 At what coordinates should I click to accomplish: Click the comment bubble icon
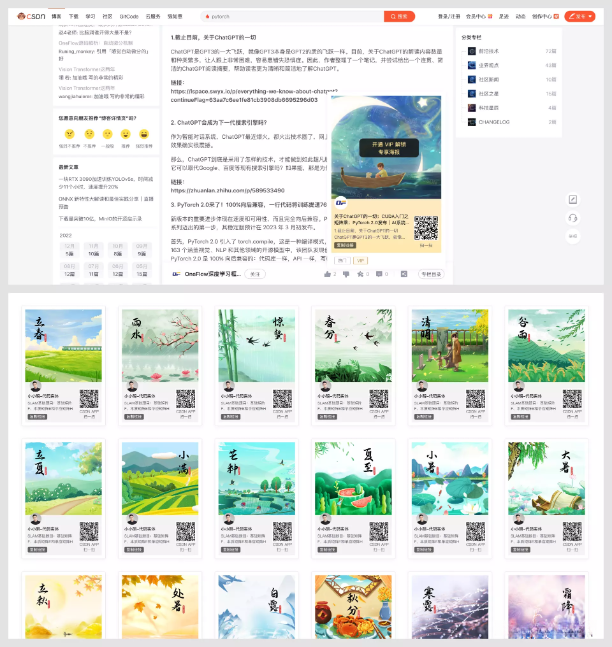pos(379,274)
